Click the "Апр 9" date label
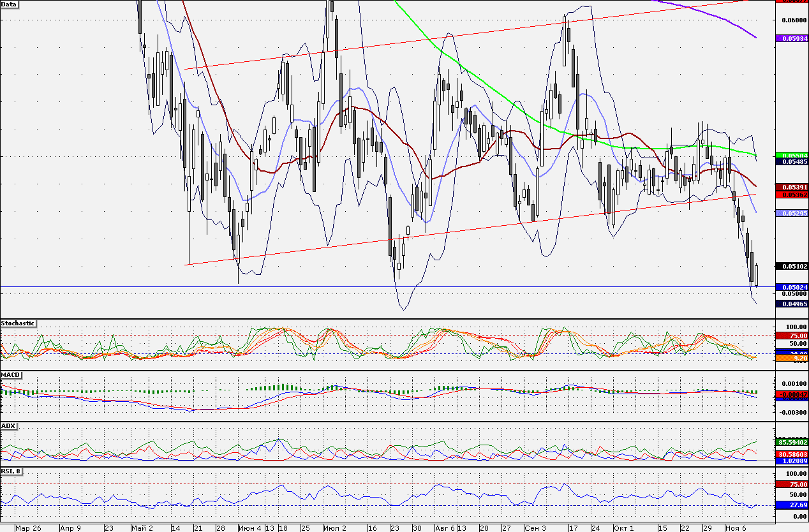This screenshot has height=532, width=809. click(70, 528)
